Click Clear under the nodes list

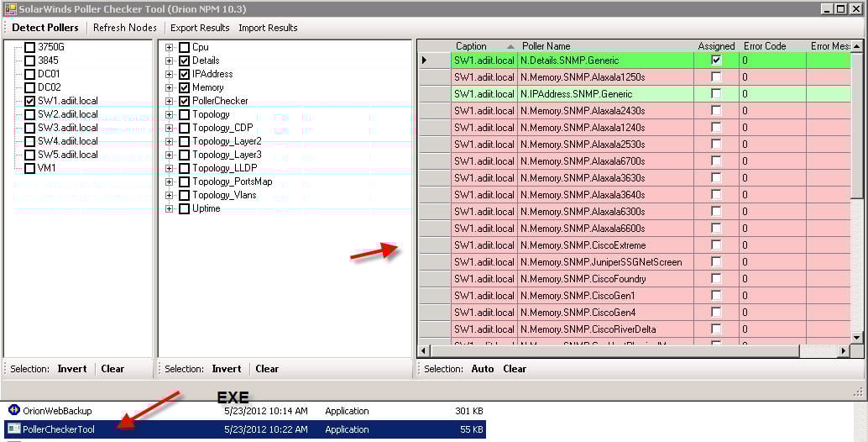point(112,369)
